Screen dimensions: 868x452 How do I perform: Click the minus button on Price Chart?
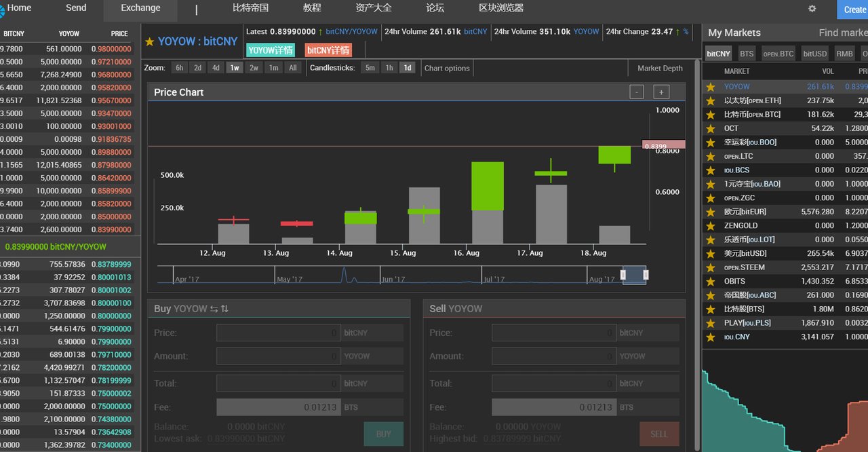click(x=636, y=92)
